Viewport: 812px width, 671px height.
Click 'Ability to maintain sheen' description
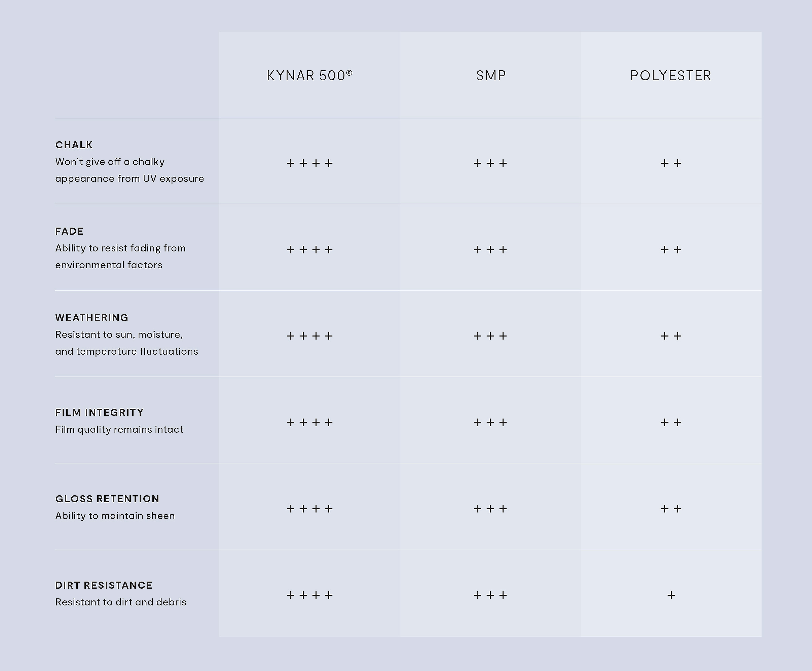(115, 516)
